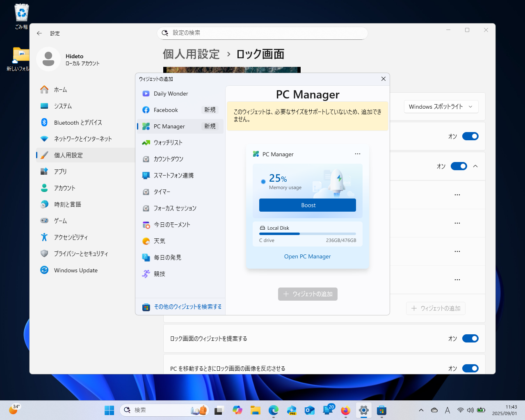Toggle off the lock screen status setting

coord(470,136)
